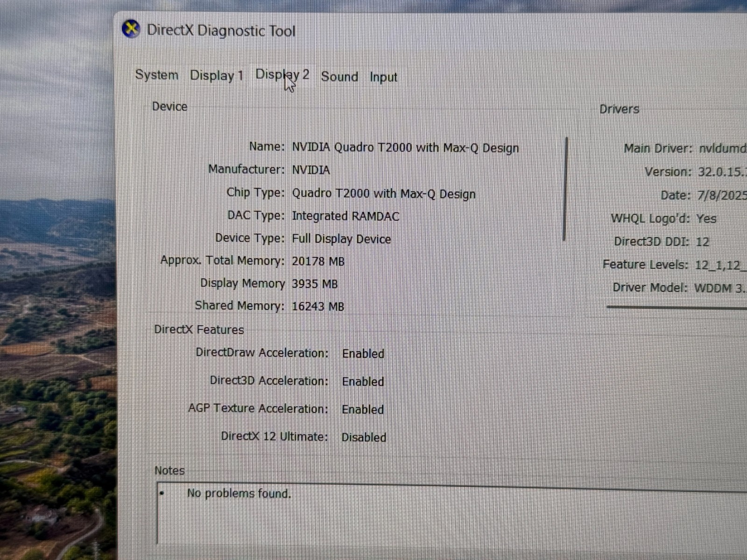Click the 'DirectX Features' group heading
The width and height of the screenshot is (747, 560).
coord(199,329)
